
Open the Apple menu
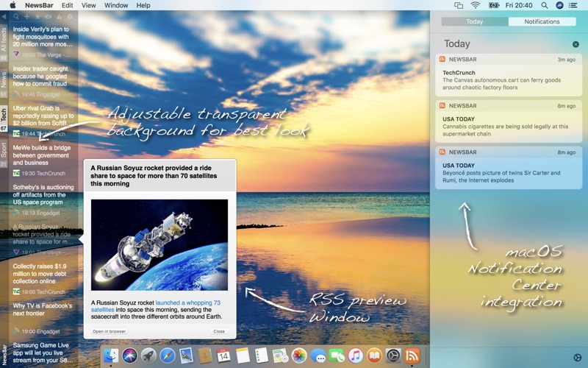click(x=12, y=5)
